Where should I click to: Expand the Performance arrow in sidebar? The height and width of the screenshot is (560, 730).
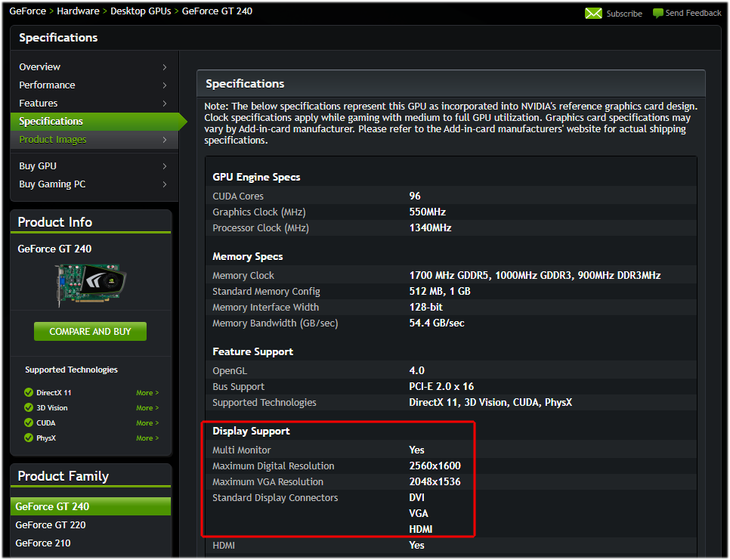165,85
